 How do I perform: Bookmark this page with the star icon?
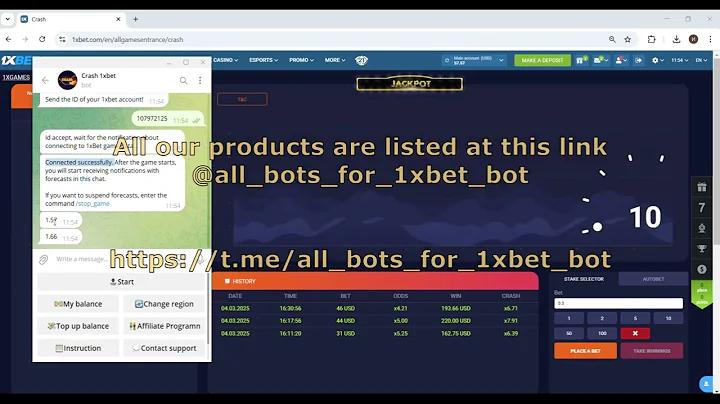pyautogui.click(x=628, y=39)
